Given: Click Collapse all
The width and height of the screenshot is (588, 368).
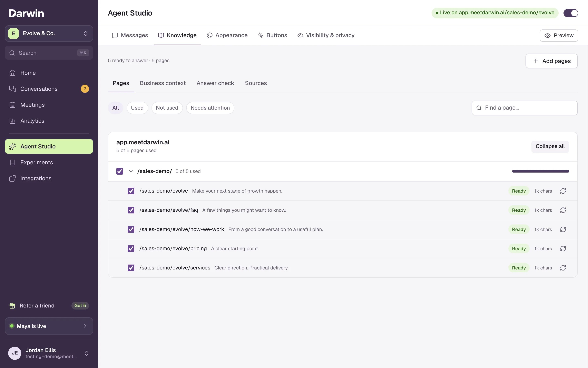Looking at the screenshot, I should point(550,146).
